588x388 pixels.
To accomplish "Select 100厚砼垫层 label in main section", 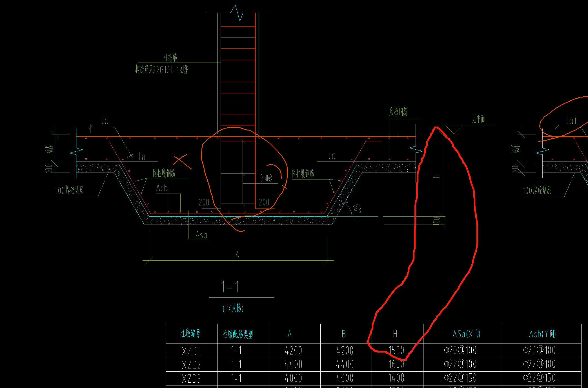I will click(x=69, y=190).
